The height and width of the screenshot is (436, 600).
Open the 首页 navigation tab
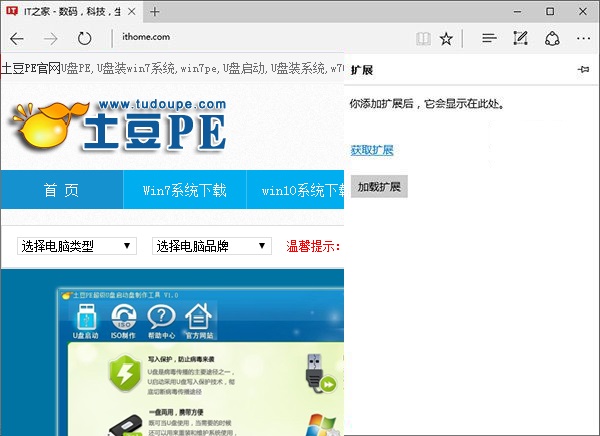(61, 190)
